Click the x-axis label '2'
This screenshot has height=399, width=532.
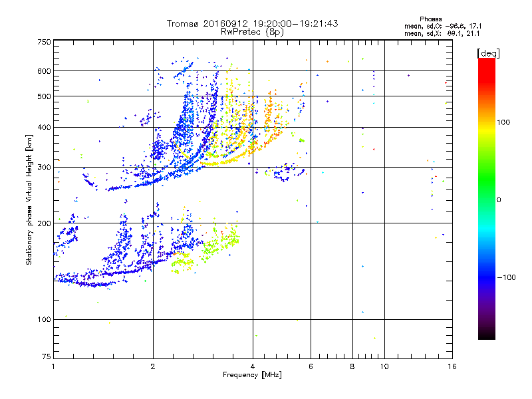tap(153, 366)
